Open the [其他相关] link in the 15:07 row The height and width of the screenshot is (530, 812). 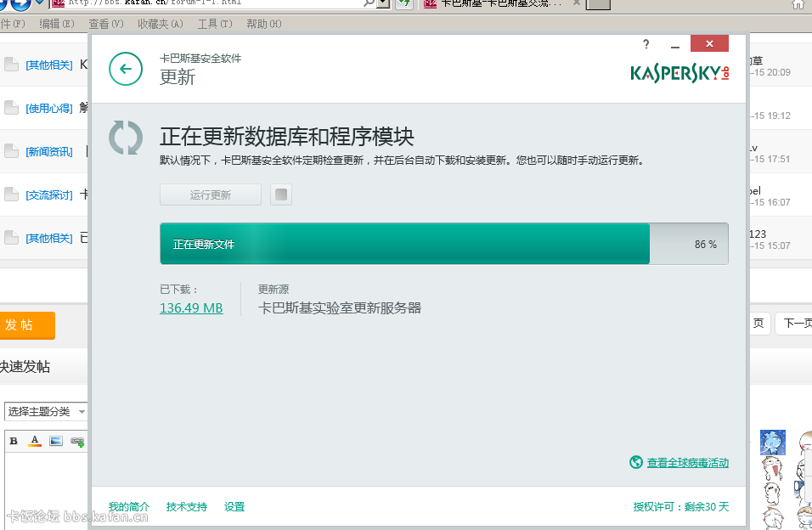pyautogui.click(x=49, y=238)
